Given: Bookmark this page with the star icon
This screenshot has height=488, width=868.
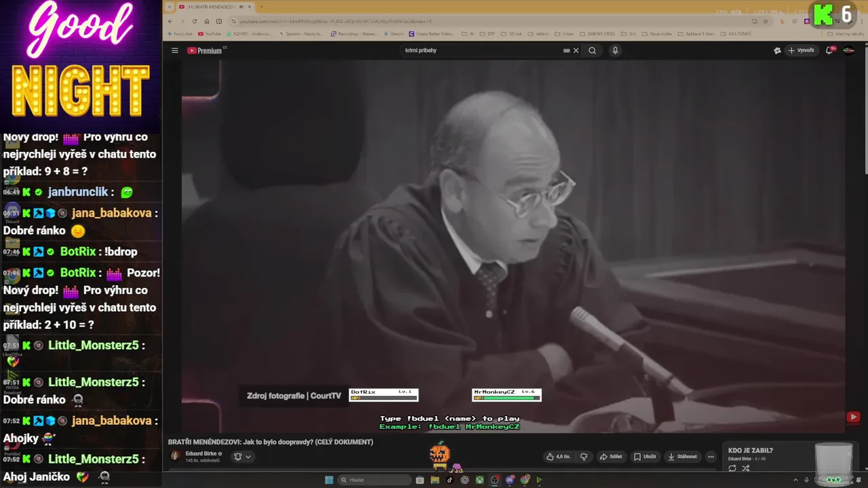Looking at the screenshot, I should pos(766,21).
